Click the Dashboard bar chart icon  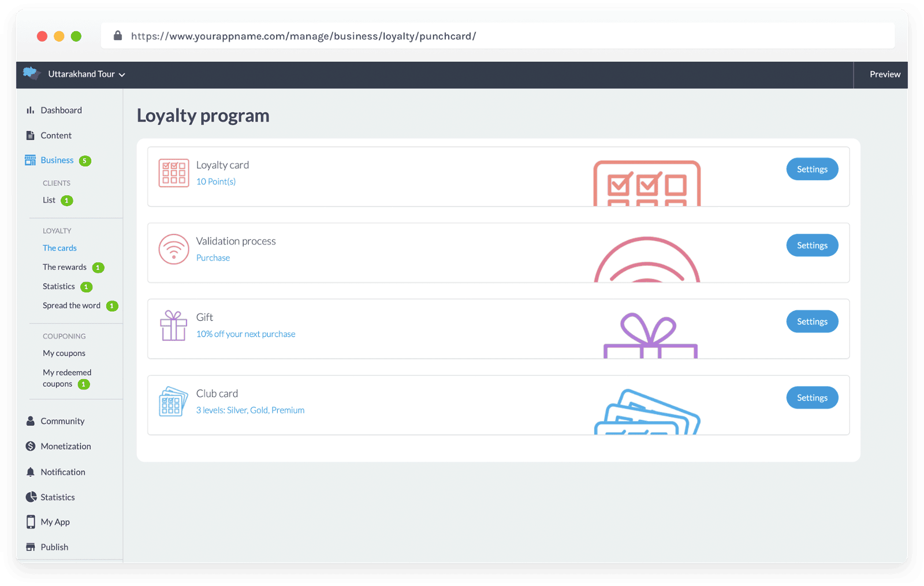click(30, 110)
